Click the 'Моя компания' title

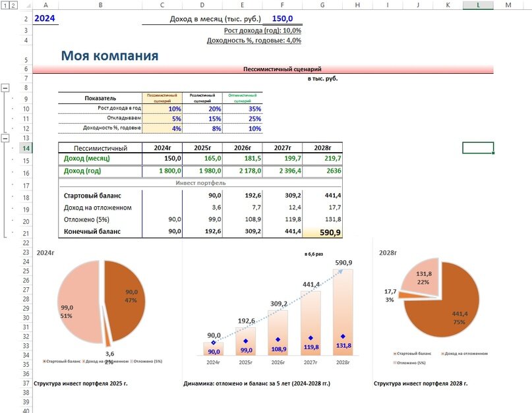point(109,55)
